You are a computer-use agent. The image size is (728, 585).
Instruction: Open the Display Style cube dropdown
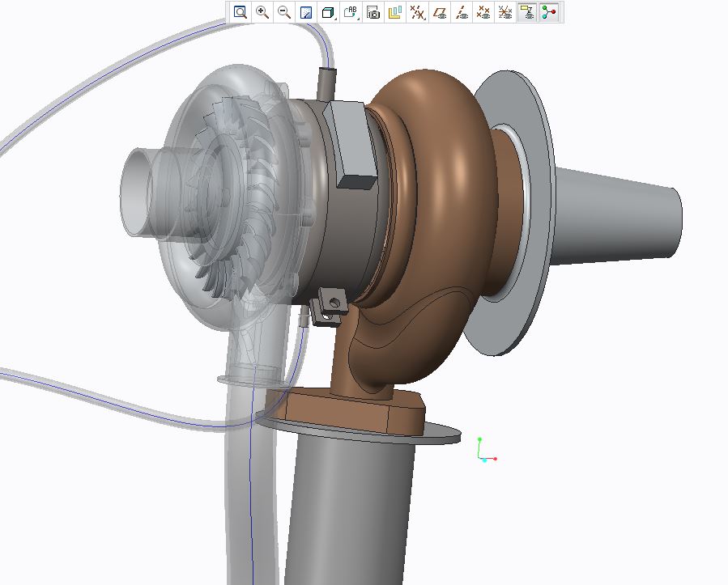click(x=329, y=12)
